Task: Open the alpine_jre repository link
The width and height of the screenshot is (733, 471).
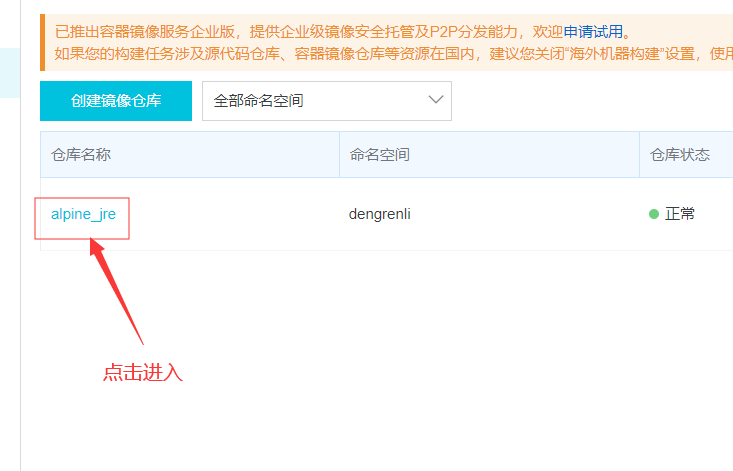Action: [x=83, y=214]
